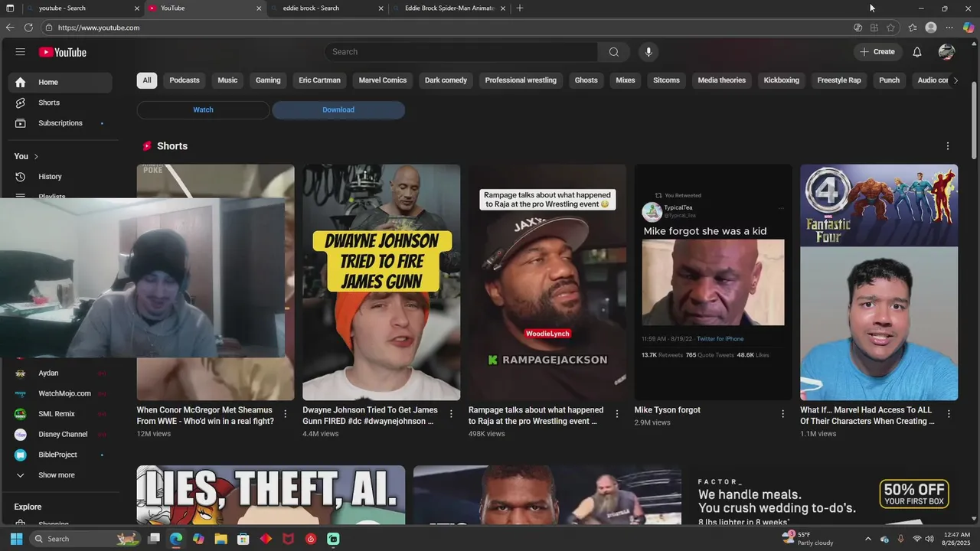Go to Home in sidebar
980x551 pixels.
pos(60,82)
